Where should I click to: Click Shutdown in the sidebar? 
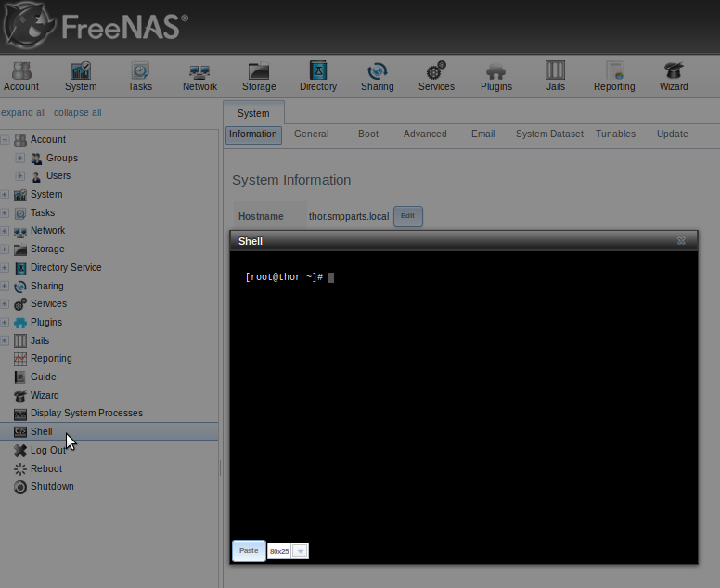tap(52, 487)
